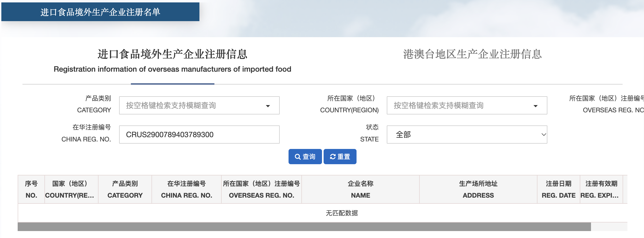Click the 进口食品境外生产企业注册名单 header banner

[100, 12]
